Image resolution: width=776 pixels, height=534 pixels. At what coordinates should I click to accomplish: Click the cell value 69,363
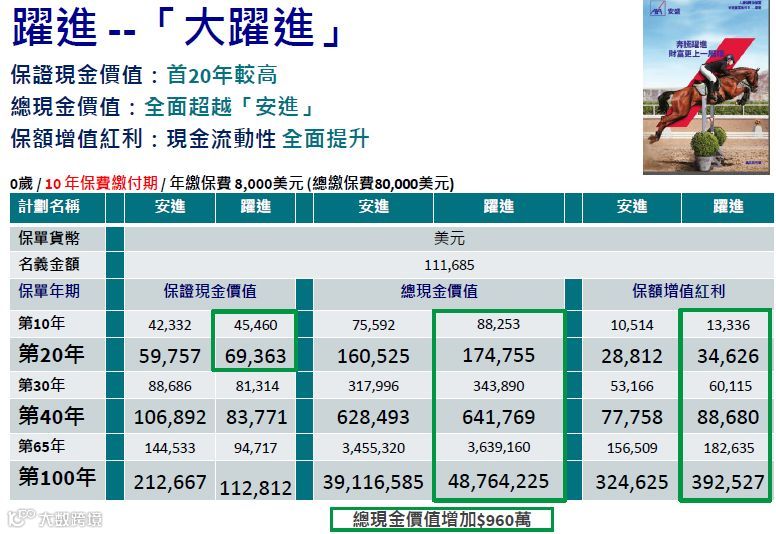[255, 356]
